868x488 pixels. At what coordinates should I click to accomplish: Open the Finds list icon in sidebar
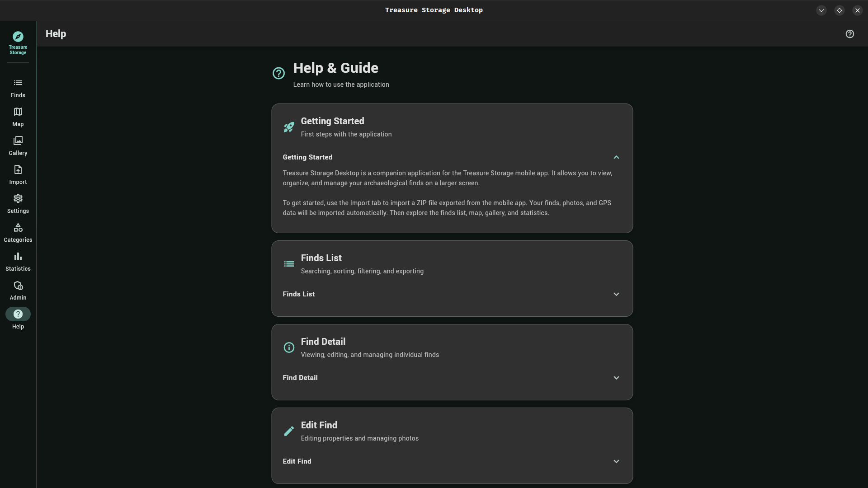click(x=18, y=83)
